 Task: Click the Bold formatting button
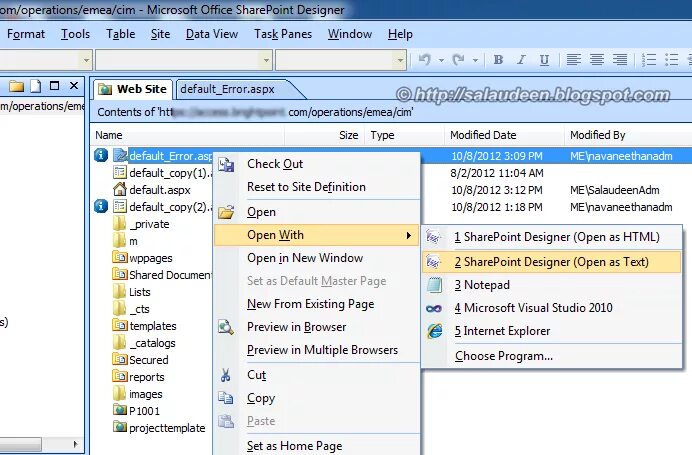[x=498, y=60]
